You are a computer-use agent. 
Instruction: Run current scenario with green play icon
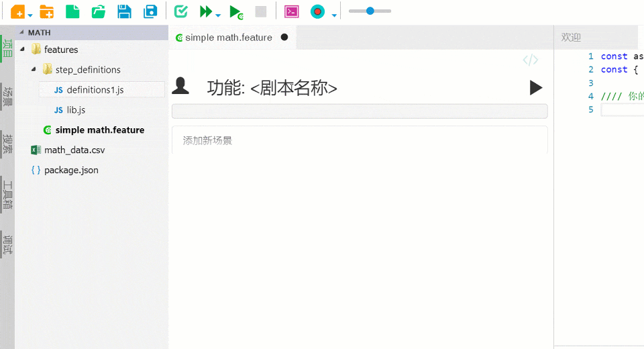point(235,11)
